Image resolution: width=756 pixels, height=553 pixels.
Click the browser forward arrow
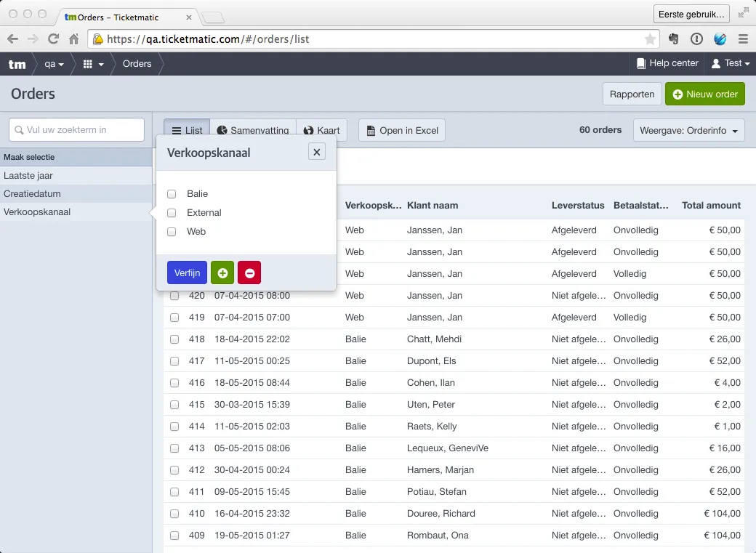point(33,39)
